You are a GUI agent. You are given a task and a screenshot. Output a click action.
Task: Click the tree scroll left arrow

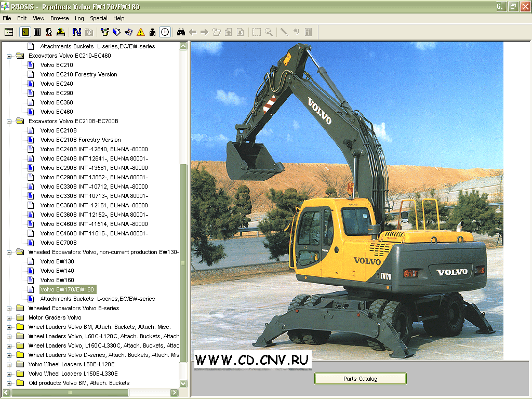point(6,393)
